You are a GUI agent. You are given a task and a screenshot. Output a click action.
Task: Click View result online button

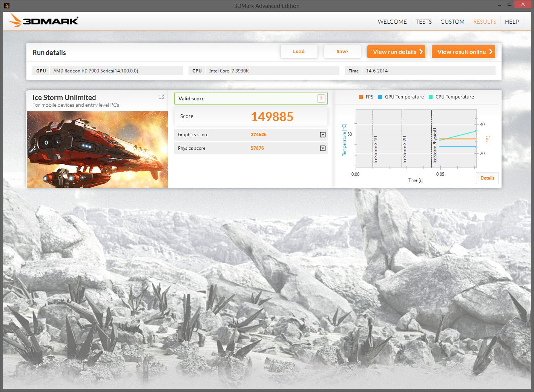coord(463,52)
